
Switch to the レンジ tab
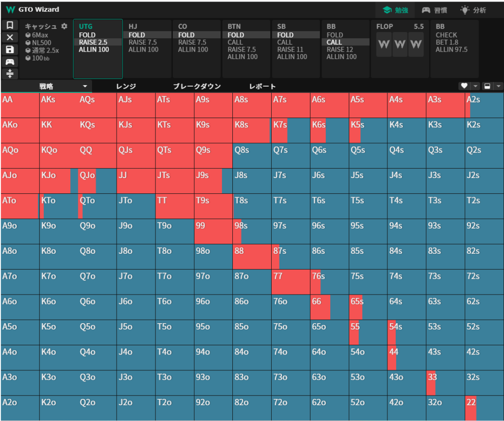pyautogui.click(x=126, y=86)
